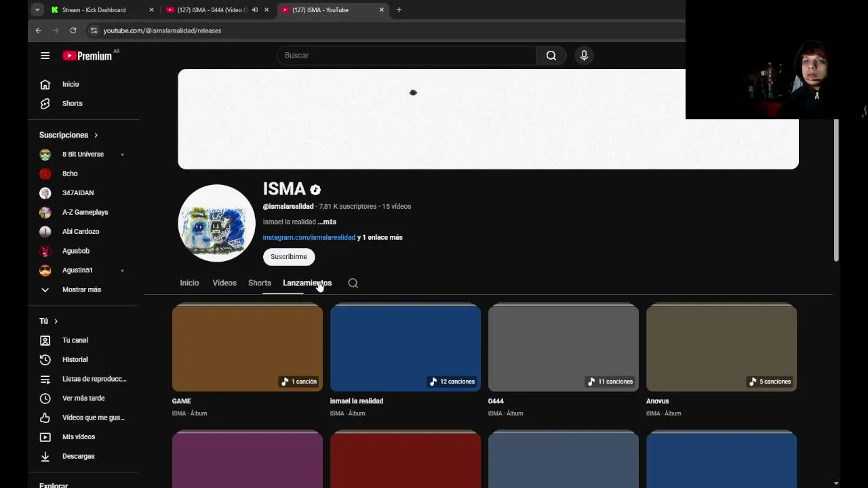Viewport: 868px width, 488px height.
Task: Reload the current page
Action: click(x=73, y=30)
